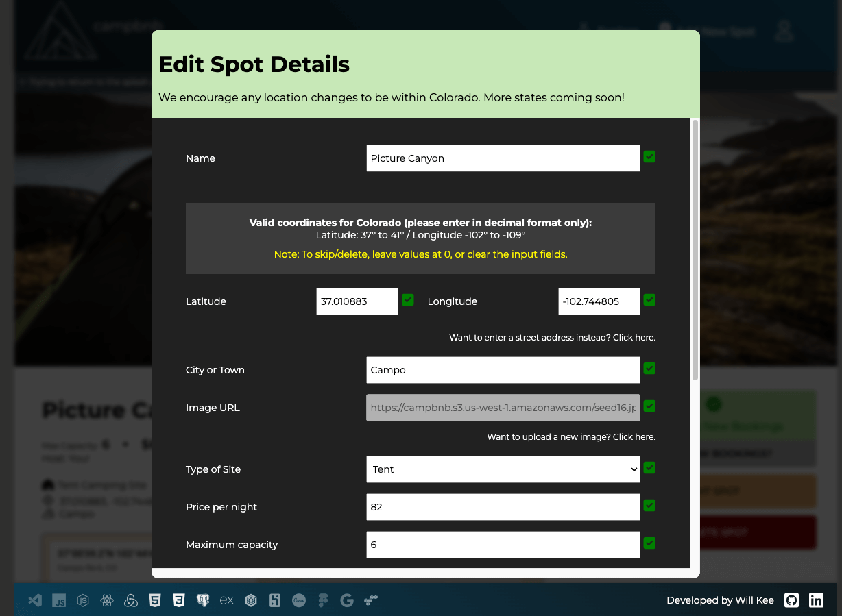Click the modal's vertical scrollbar
Image resolution: width=842 pixels, height=616 pixels.
click(695, 250)
